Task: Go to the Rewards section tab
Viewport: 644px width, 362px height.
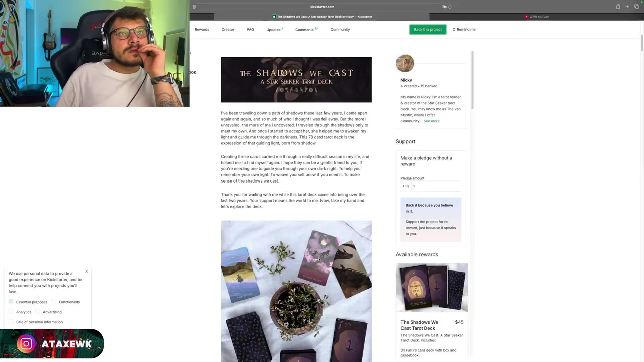Action: coord(202,30)
